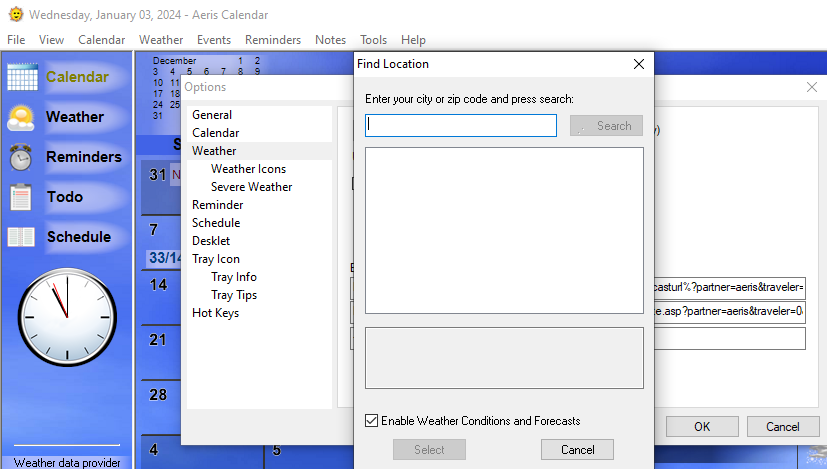Click Weather label in the left sidebar
This screenshot has width=827, height=469.
pyautogui.click(x=75, y=117)
